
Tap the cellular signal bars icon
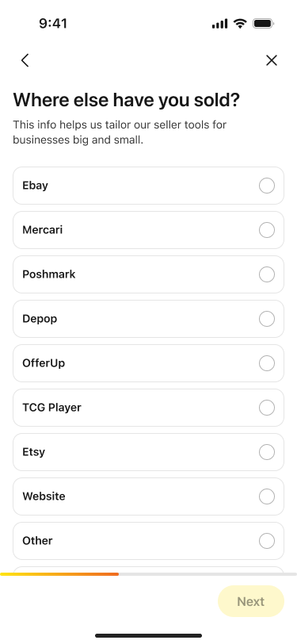(219, 24)
